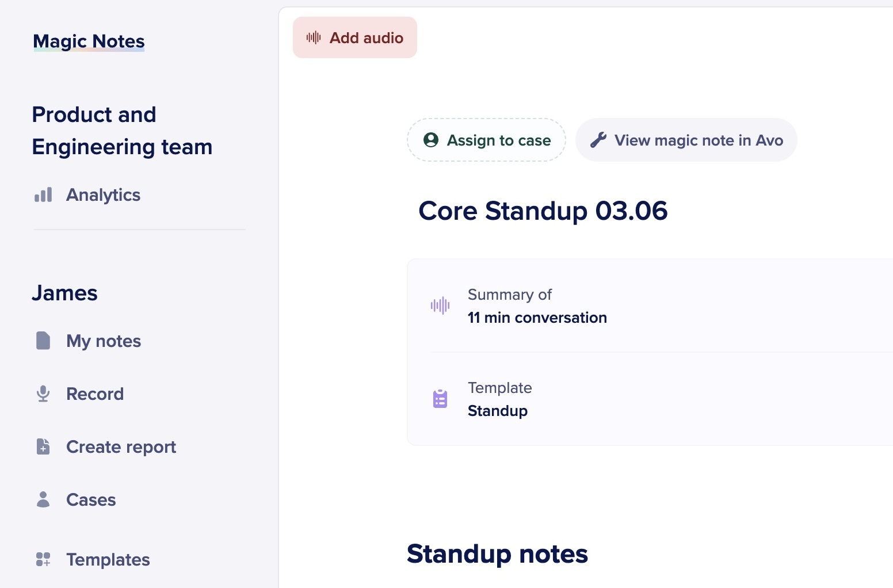Click the Core Standup 03.06 title

543,211
